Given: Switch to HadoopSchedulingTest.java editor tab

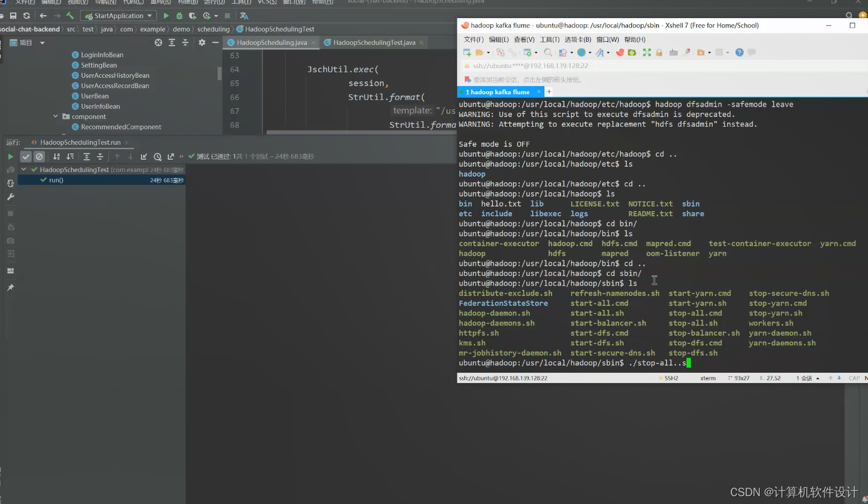Looking at the screenshot, I should coord(374,42).
